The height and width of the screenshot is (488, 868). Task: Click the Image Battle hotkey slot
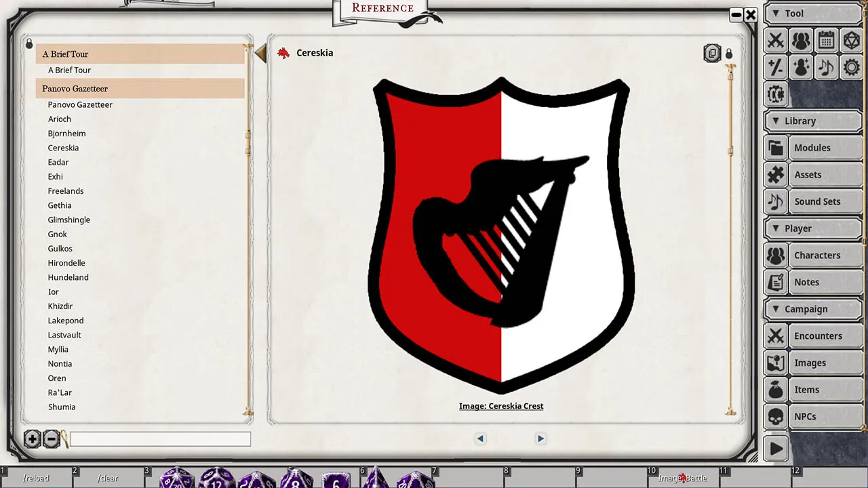click(683, 478)
